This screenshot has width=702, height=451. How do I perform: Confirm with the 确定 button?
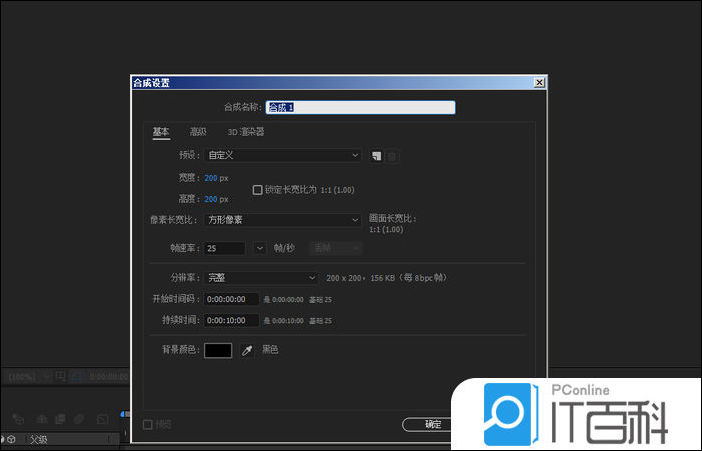tap(432, 424)
